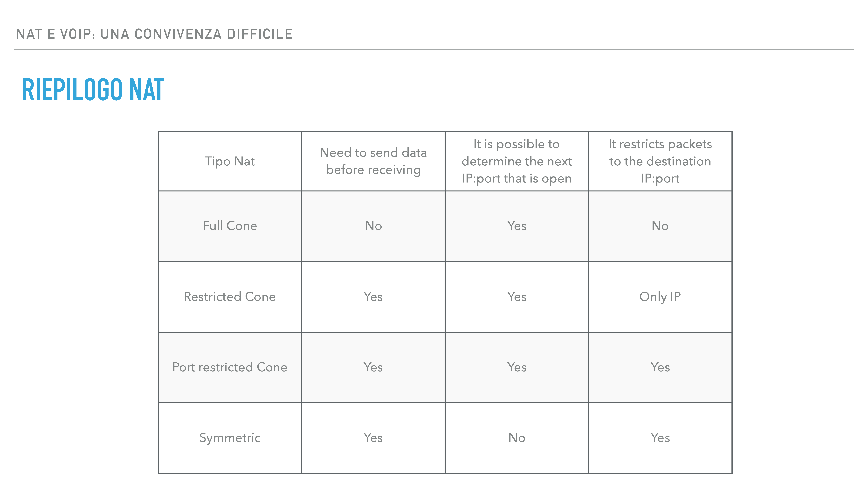The image size is (868, 488).
Task: Select the Symmetric row label
Action: point(230,438)
